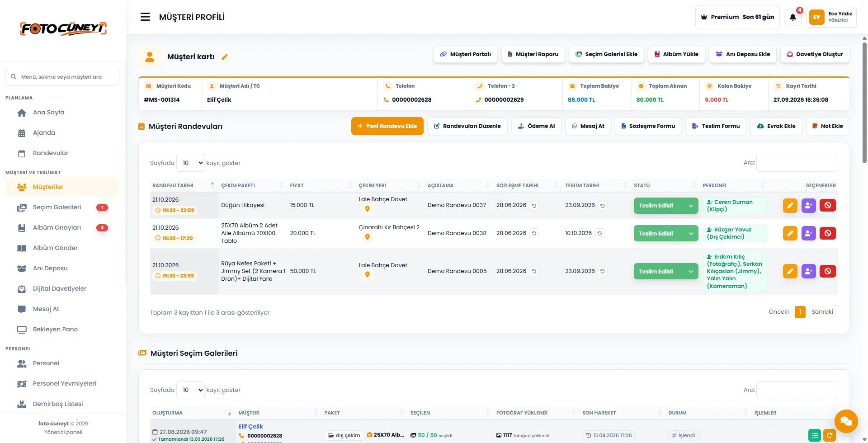Image resolution: width=868 pixels, height=443 pixels.
Task: Click Müşteri Portalı button
Action: pyautogui.click(x=465, y=54)
